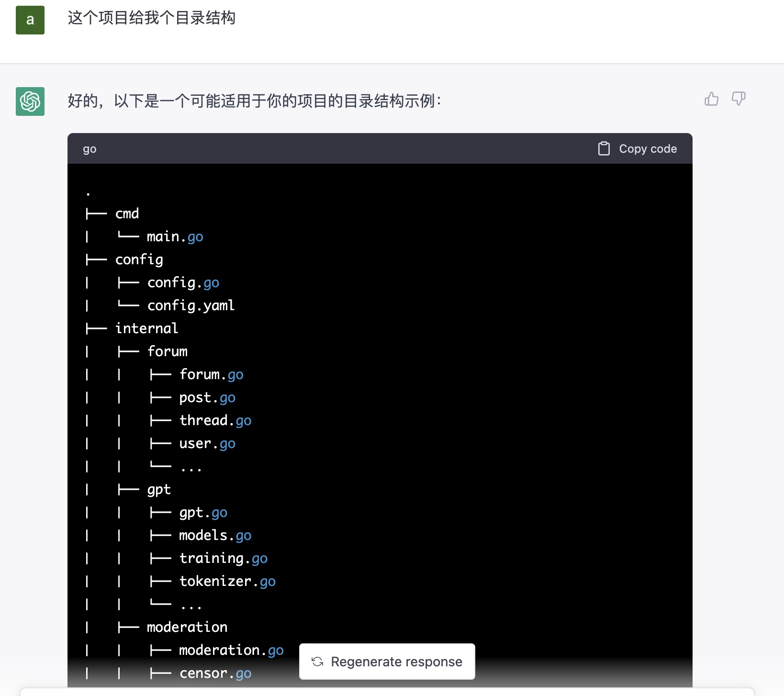
Task: Select the 'moderation' folder line
Action: (x=187, y=627)
